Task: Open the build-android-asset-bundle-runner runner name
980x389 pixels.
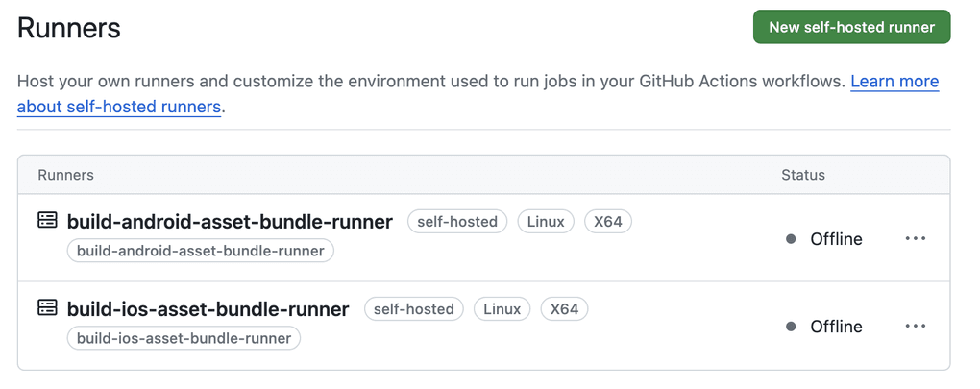Action: tap(230, 222)
